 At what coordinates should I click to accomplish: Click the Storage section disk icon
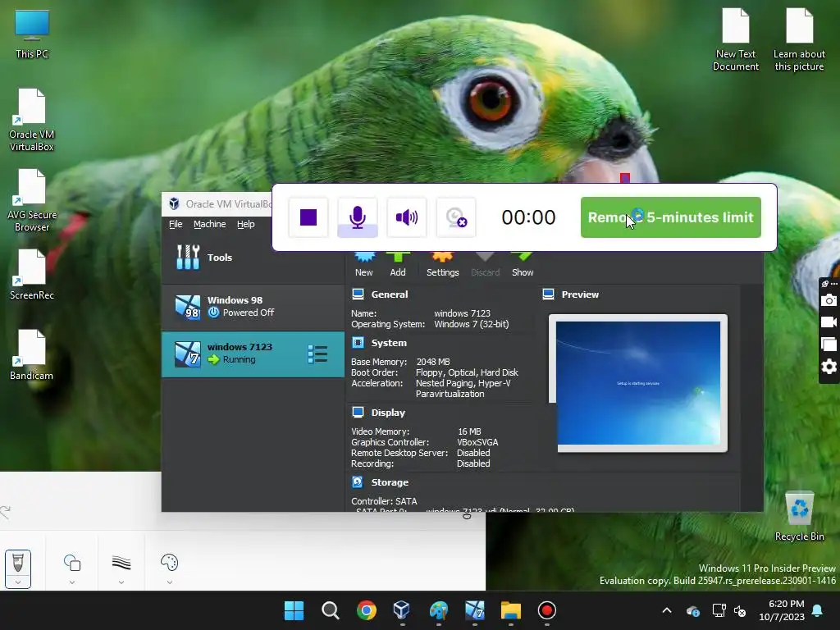point(358,482)
